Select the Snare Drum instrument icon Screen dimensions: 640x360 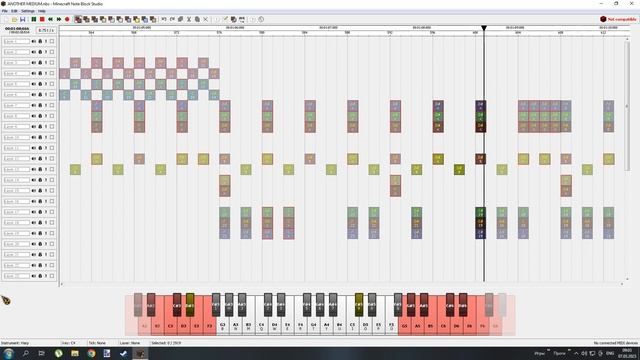(x=103, y=19)
